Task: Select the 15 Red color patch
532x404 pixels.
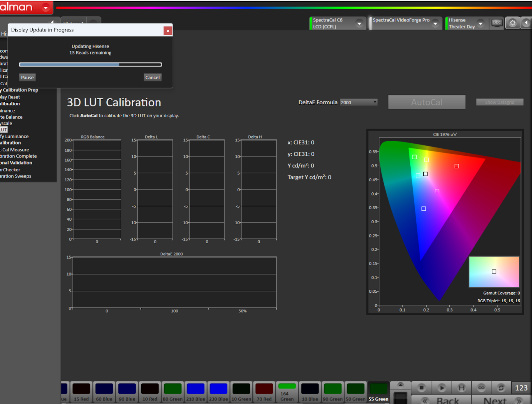Action: [81, 392]
